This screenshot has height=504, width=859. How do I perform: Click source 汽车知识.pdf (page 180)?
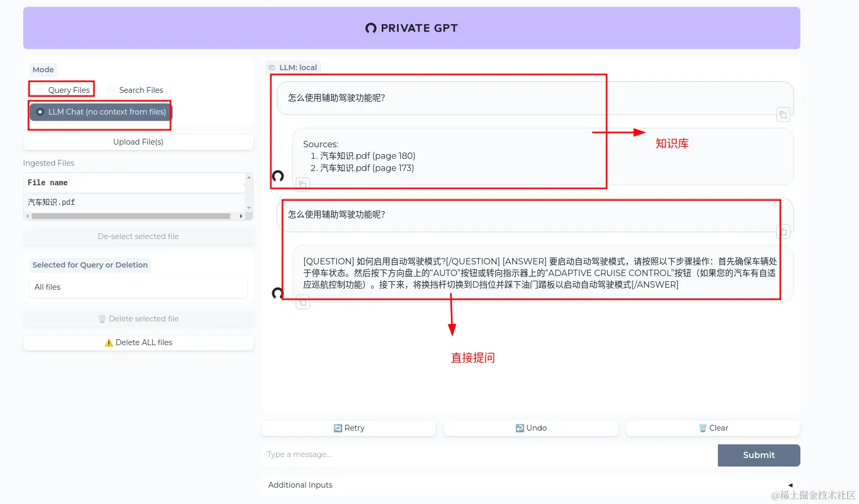coord(367,156)
